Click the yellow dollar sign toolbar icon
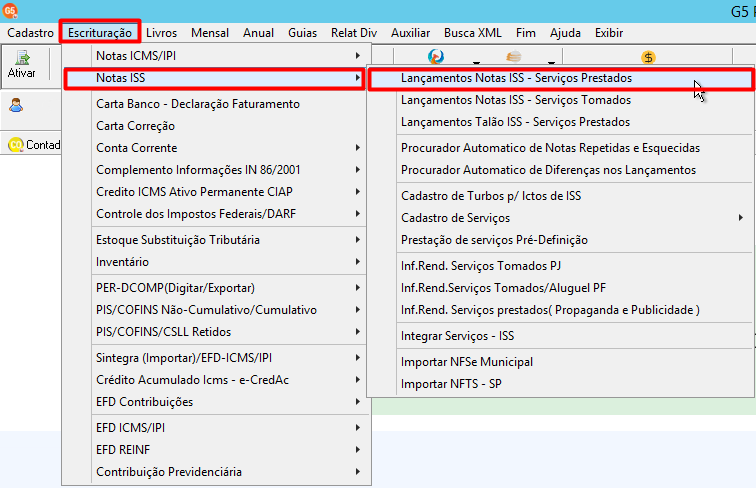This screenshot has height=488, width=756. tap(648, 57)
